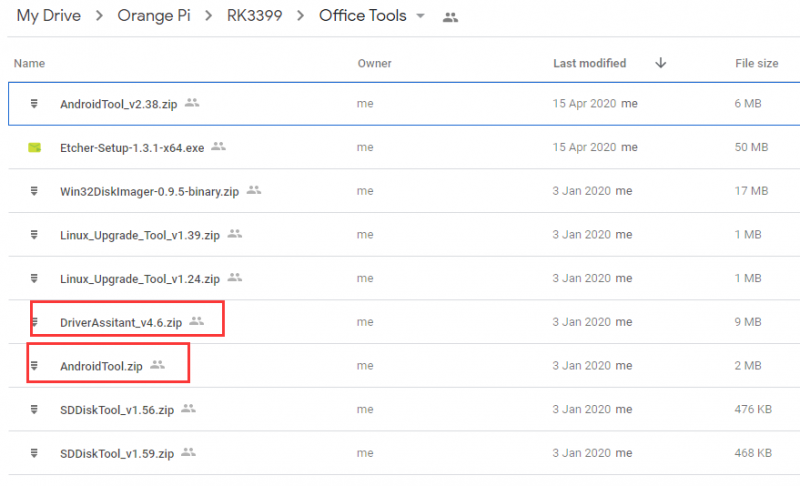The image size is (800, 486).
Task: Click the green icon beside Etcher-Setup-1.3.1-x64.exe
Action: (x=34, y=147)
